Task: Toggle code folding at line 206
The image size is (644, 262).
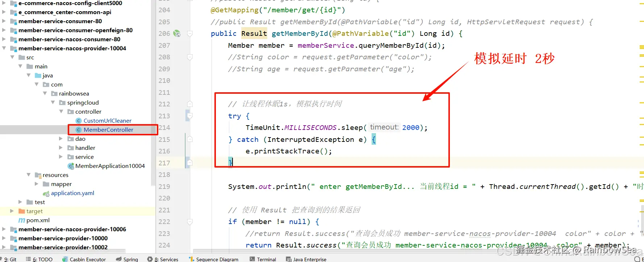Action: (x=189, y=34)
